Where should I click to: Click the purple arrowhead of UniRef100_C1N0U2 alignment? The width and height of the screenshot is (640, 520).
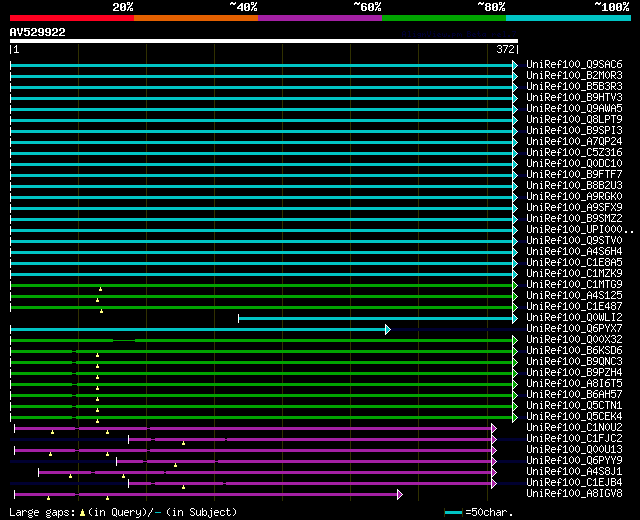(x=494, y=429)
